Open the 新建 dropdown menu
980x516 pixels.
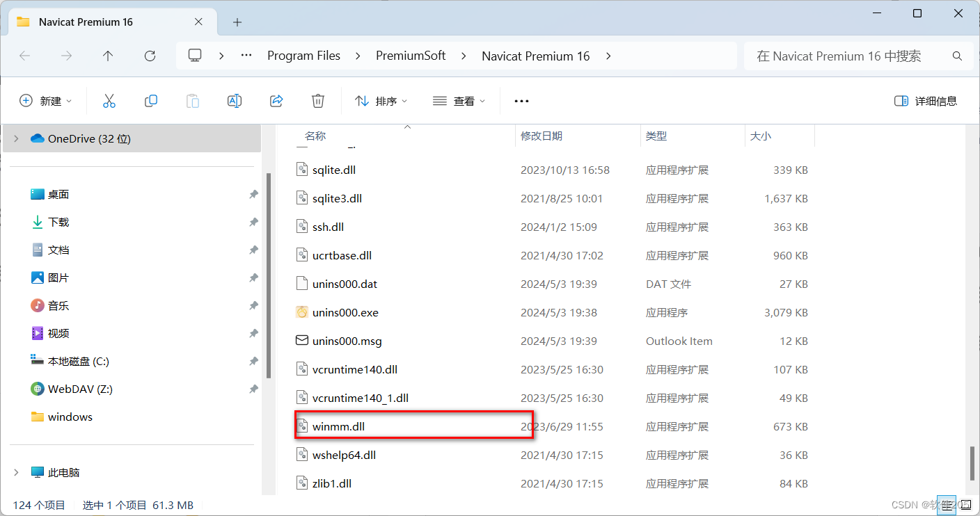(x=46, y=101)
